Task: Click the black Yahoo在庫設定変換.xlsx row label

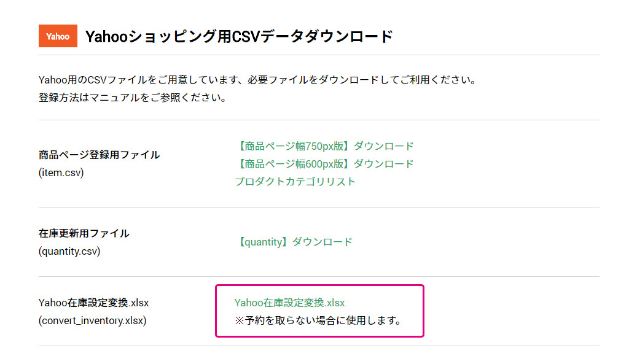Action: [93, 303]
